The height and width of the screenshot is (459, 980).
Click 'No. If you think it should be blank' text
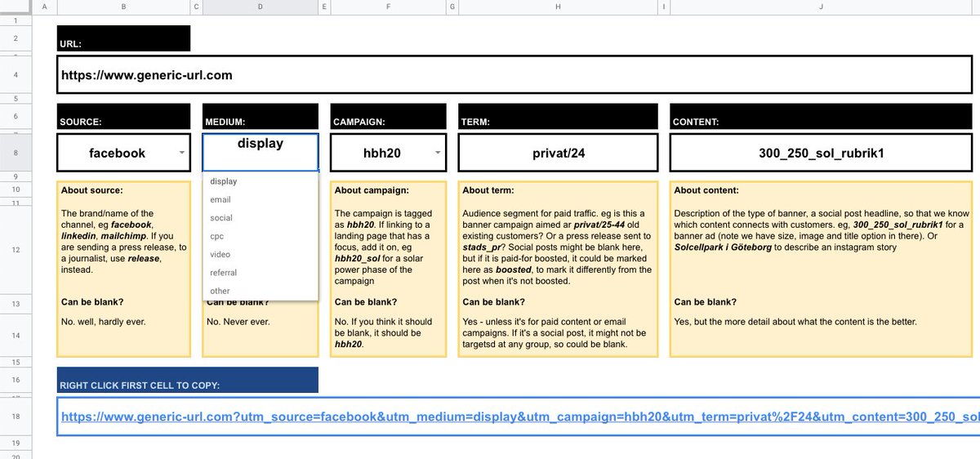pos(385,333)
